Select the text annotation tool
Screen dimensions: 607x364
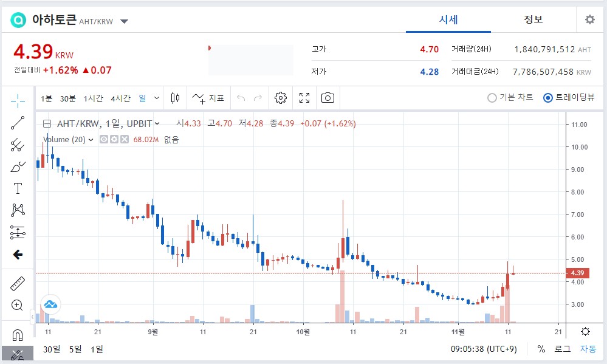[18, 188]
